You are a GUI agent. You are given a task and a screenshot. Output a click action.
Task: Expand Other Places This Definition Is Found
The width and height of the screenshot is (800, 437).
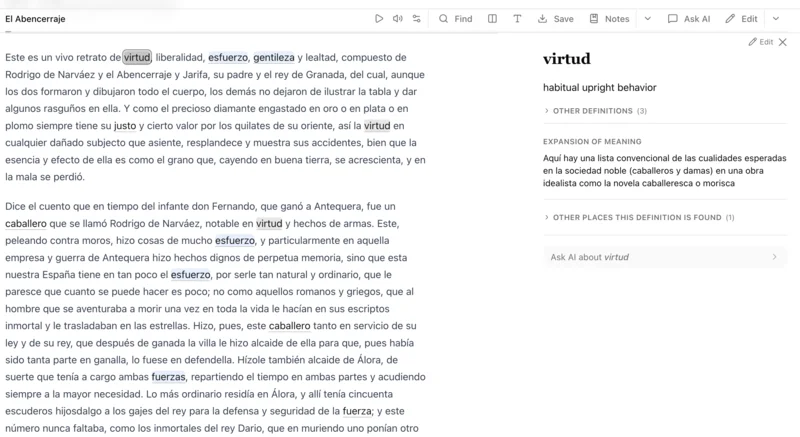[x=639, y=217]
